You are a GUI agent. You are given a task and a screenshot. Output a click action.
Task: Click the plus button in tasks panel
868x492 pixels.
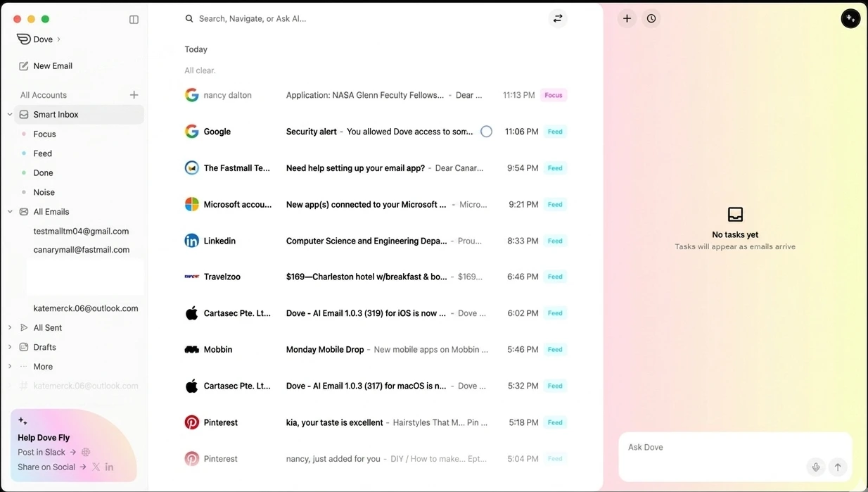pyautogui.click(x=627, y=19)
